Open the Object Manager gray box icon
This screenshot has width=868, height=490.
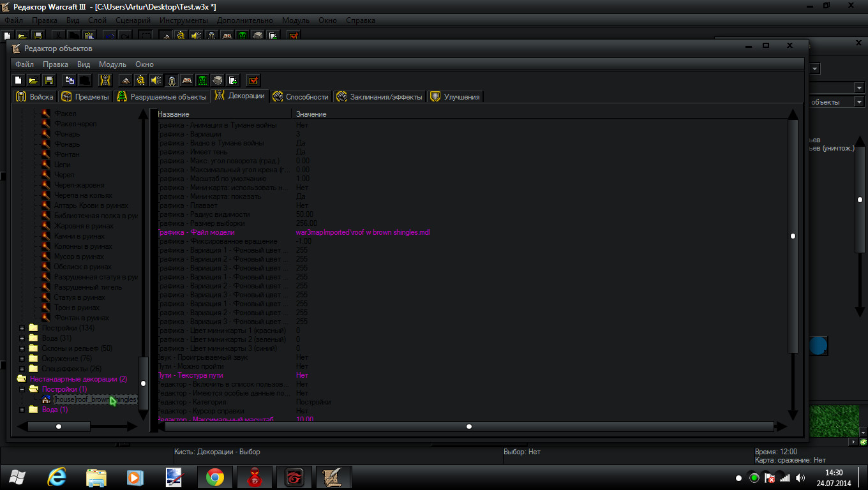tap(218, 80)
